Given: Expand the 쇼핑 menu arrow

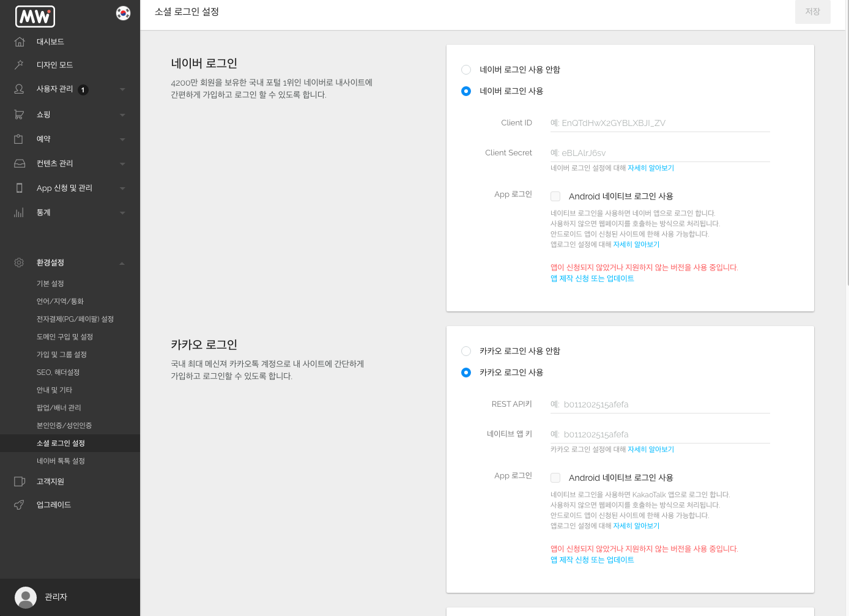Looking at the screenshot, I should (x=122, y=115).
